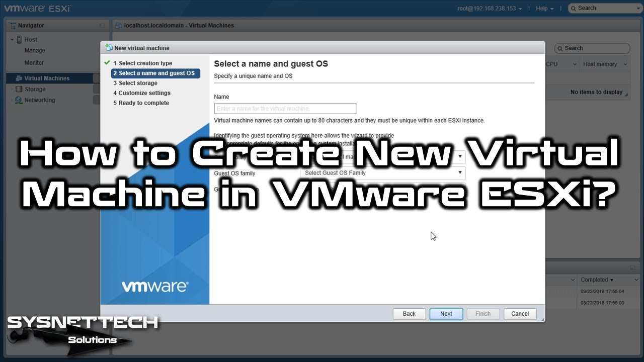
Task: Go to step 3 Select storage
Action: coord(135,83)
